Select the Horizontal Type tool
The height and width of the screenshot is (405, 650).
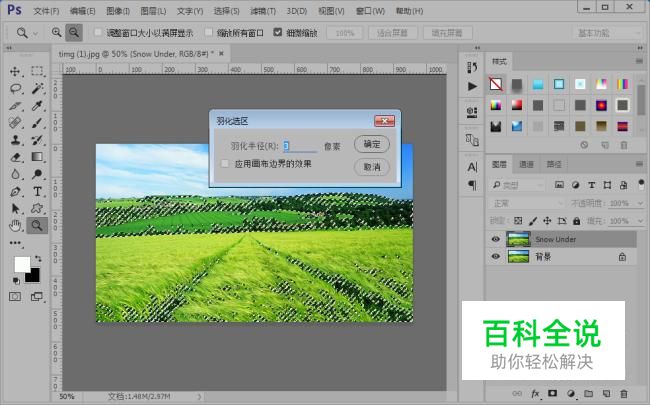point(37,192)
